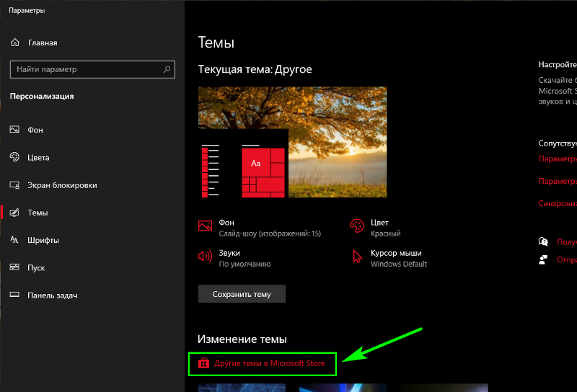The height and width of the screenshot is (392, 577).
Task: Click the red Звуки speaker icon
Action: point(205,256)
